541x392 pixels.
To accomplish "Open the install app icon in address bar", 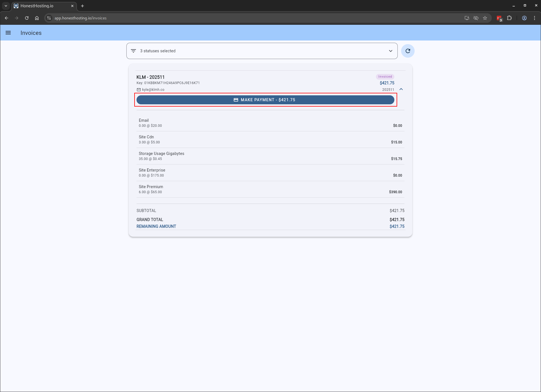I will 467,18.
